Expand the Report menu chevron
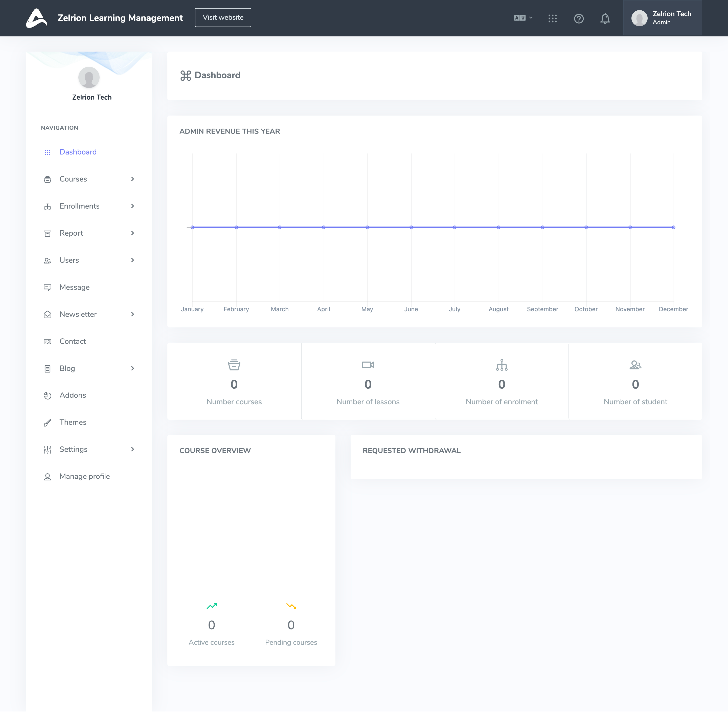The image size is (728, 712). pos(132,233)
